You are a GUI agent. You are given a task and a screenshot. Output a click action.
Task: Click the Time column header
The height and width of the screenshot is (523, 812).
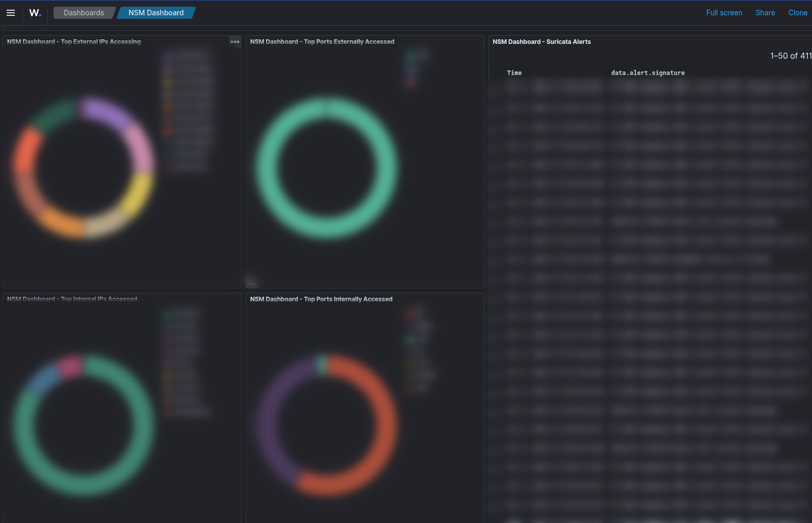pos(514,73)
